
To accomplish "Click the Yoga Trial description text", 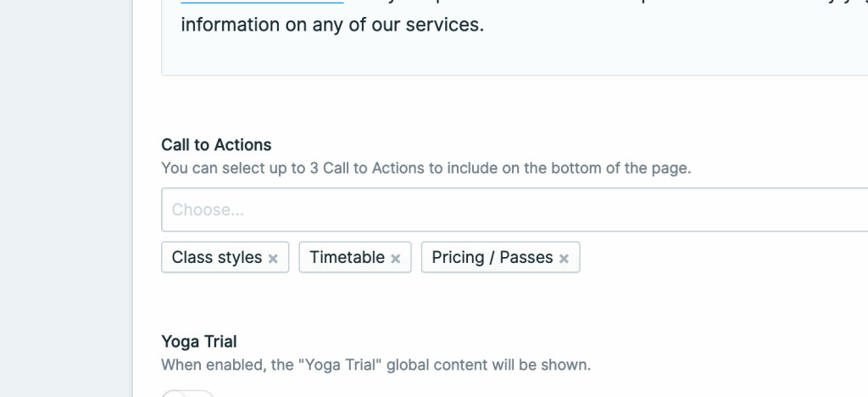I will [376, 366].
